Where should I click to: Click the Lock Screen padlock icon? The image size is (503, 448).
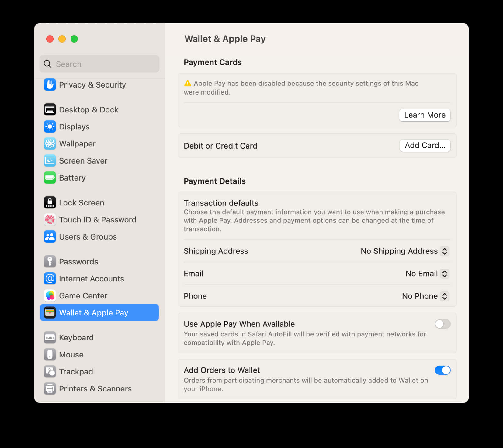tap(50, 203)
